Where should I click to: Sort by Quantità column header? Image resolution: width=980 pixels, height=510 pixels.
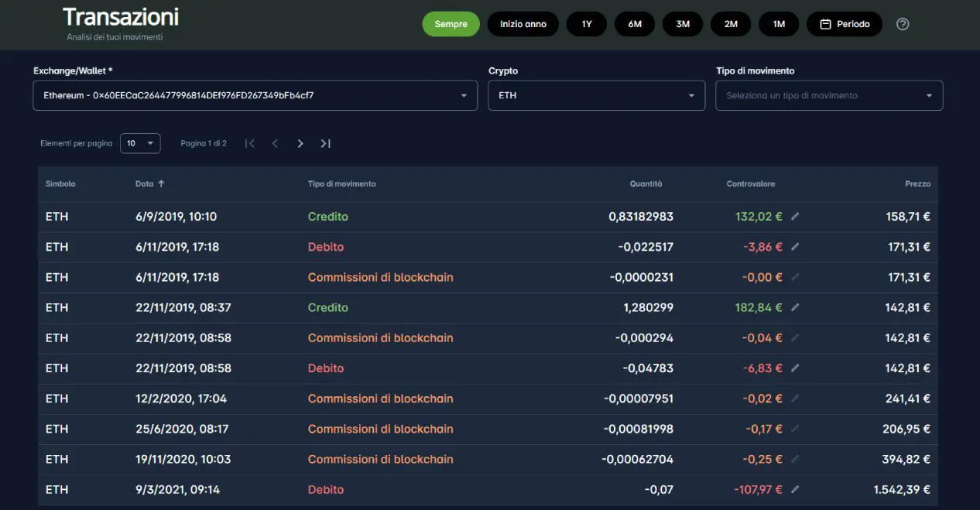tap(646, 184)
